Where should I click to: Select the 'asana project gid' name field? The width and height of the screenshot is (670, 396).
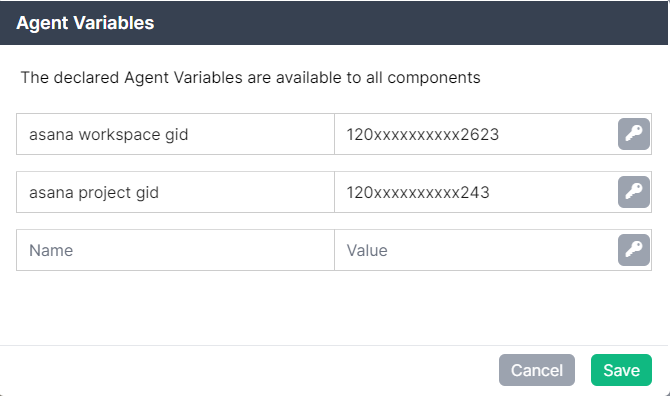(175, 192)
